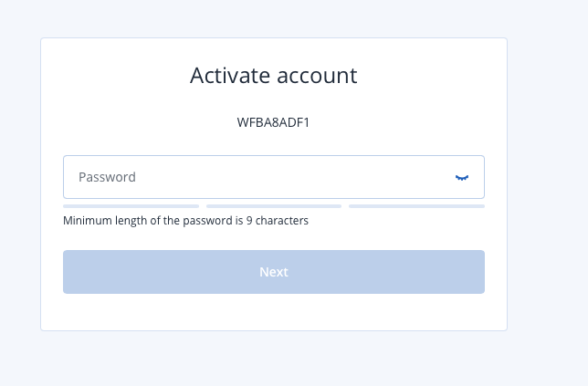Click the page background outside the activation card
This screenshot has width=588, height=386.
[x=548, y=187]
